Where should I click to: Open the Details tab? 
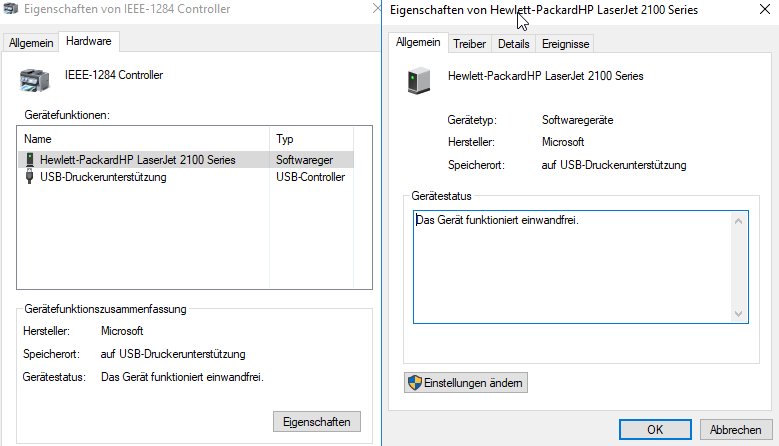[x=513, y=44]
